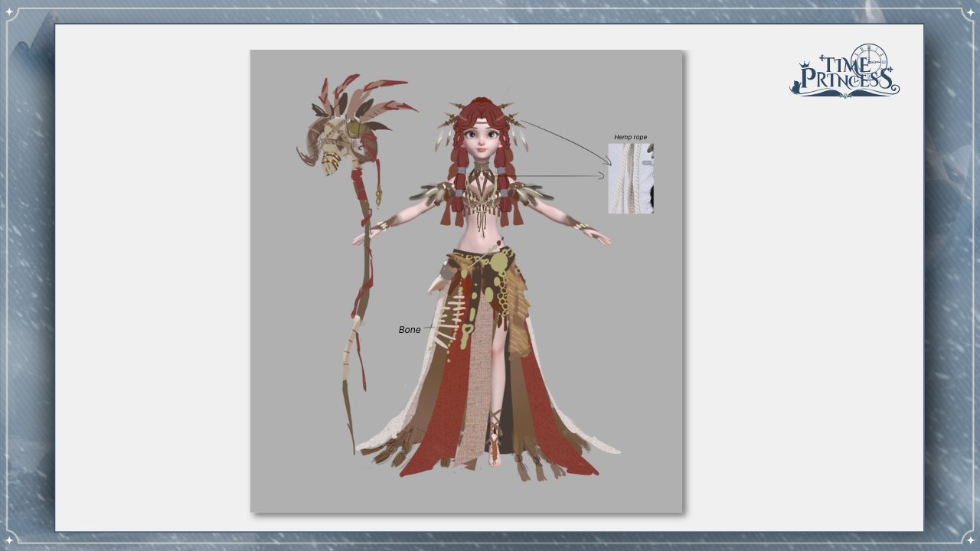Click the cat silhouette in the logo
Screen dimensions: 980x551
796,86
